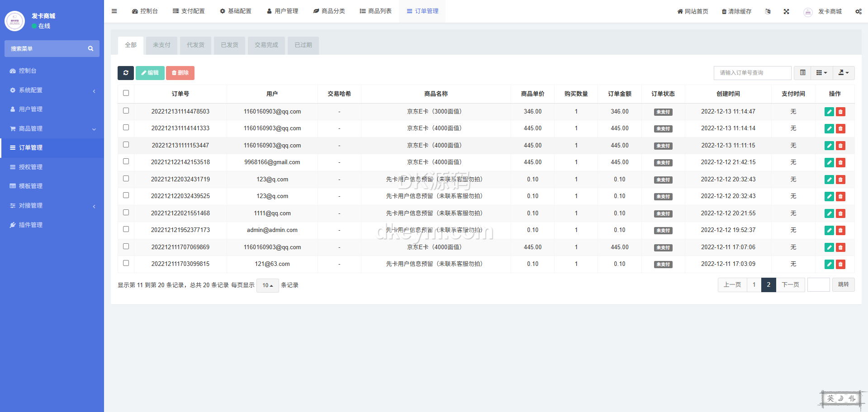Viewport: 868px width, 412px height.
Task: Open the page size dropdown showing 10
Action: 268,285
